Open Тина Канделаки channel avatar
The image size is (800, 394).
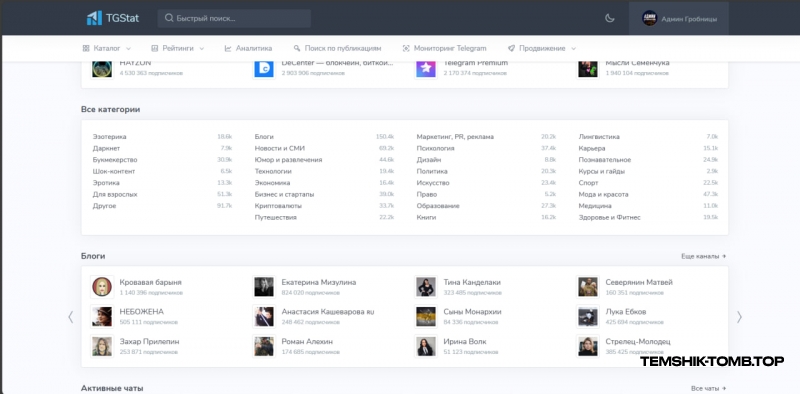point(426,287)
